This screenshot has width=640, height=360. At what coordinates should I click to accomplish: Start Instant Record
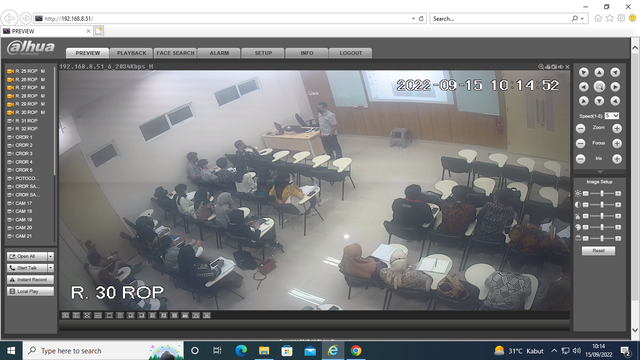click(x=30, y=280)
